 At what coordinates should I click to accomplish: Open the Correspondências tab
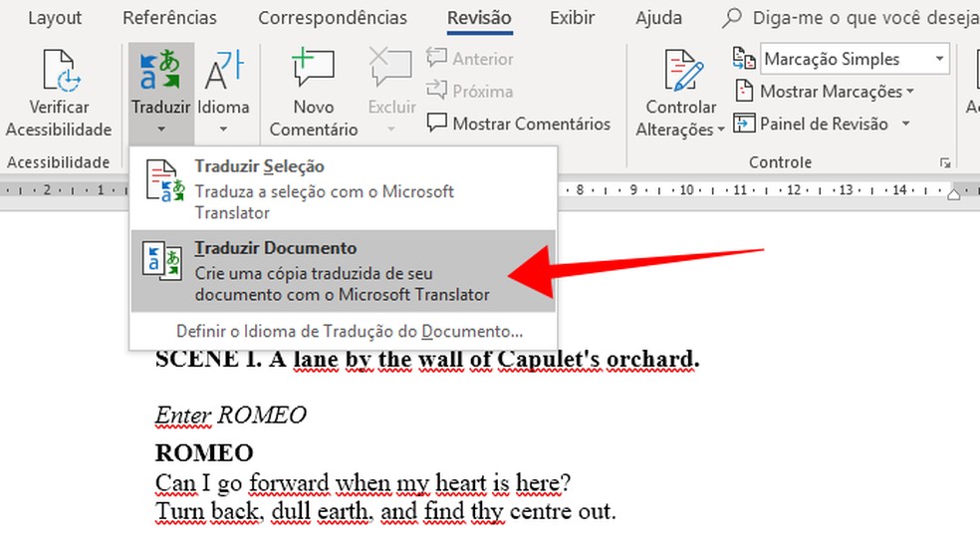333,18
